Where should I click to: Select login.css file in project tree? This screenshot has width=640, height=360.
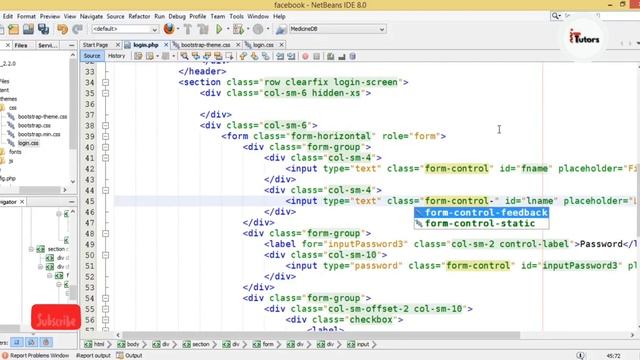point(28,143)
